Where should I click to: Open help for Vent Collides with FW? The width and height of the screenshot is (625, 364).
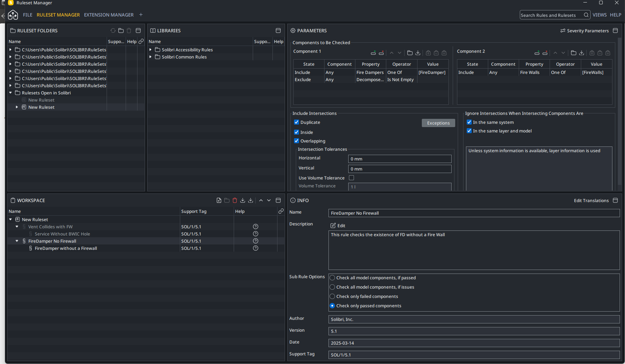pos(256,227)
